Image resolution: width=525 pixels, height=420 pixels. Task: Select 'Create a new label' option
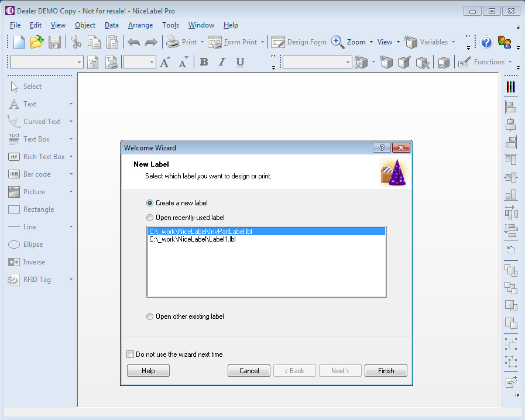coord(150,203)
